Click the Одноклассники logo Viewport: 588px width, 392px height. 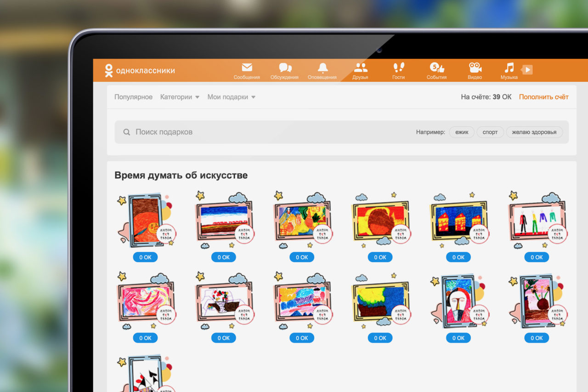[140, 70]
